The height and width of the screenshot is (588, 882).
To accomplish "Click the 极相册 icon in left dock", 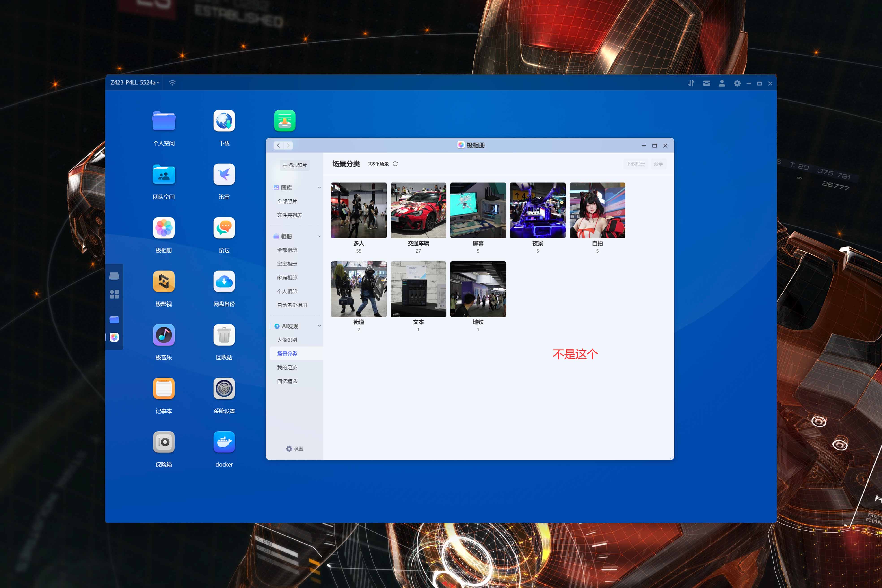I will click(114, 337).
